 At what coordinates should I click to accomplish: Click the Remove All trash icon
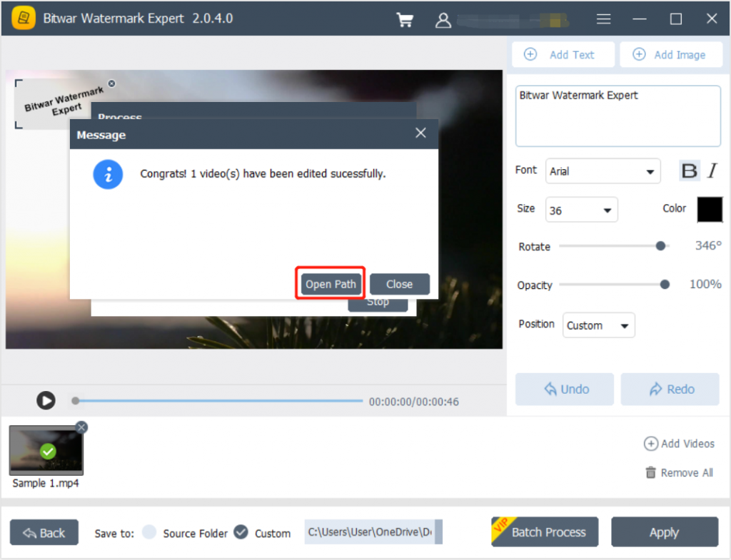(x=650, y=472)
